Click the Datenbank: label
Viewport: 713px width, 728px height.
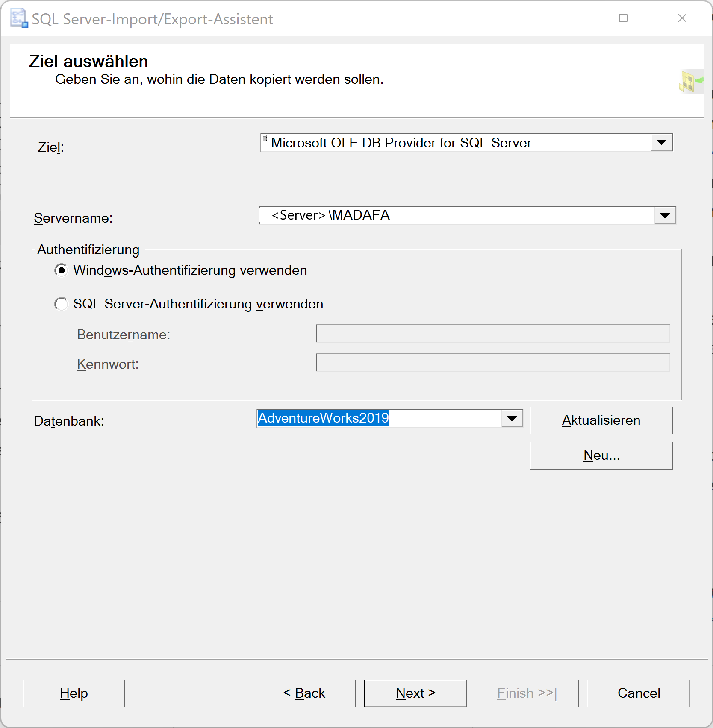coord(69,421)
